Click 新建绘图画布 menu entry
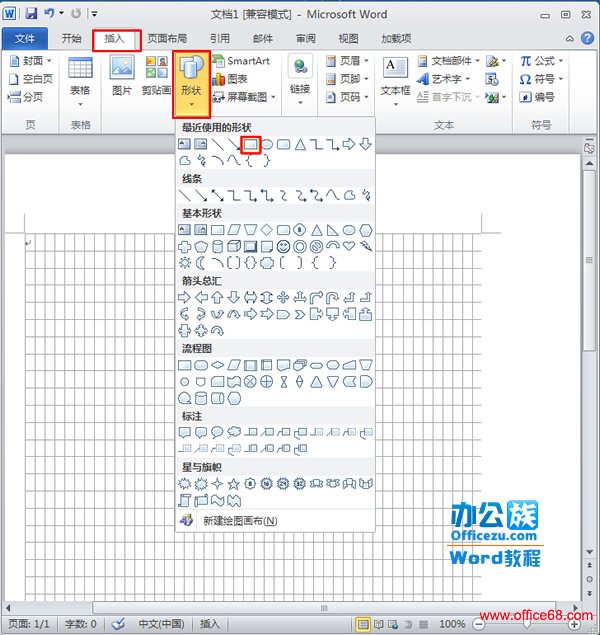The image size is (600, 635). click(238, 520)
